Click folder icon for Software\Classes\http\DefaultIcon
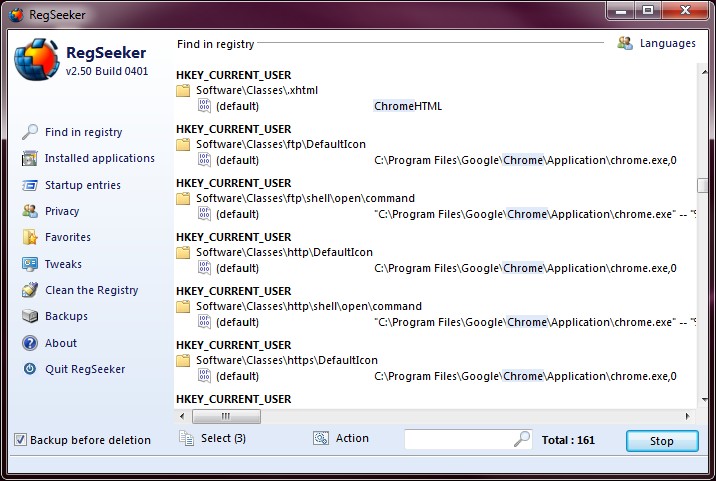Image resolution: width=716 pixels, height=481 pixels. click(183, 252)
